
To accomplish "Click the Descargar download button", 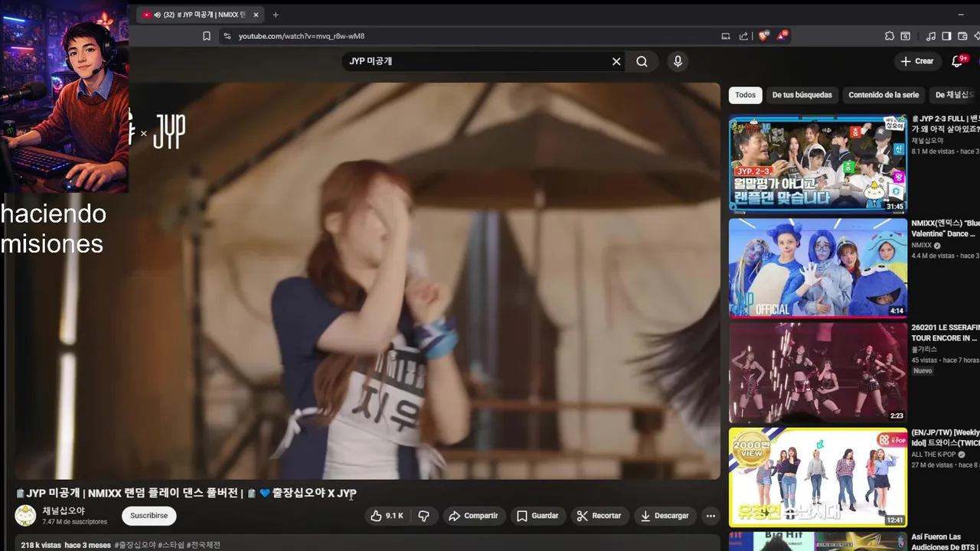I will pos(665,516).
